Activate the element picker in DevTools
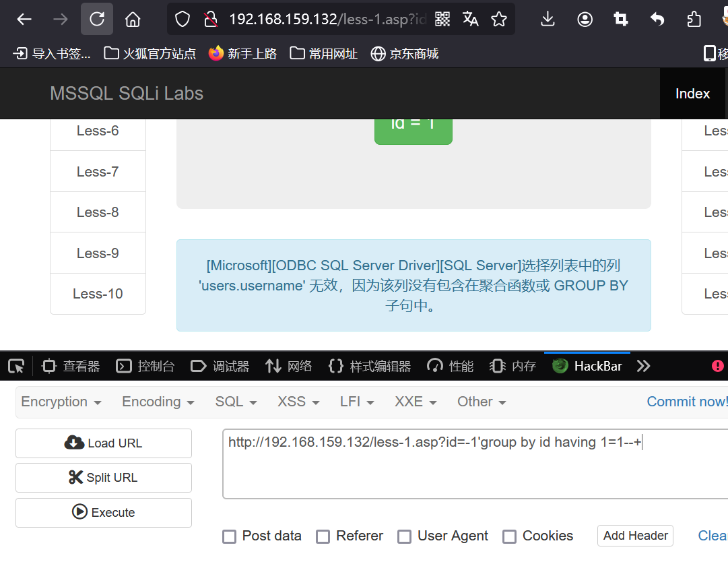 tap(16, 365)
